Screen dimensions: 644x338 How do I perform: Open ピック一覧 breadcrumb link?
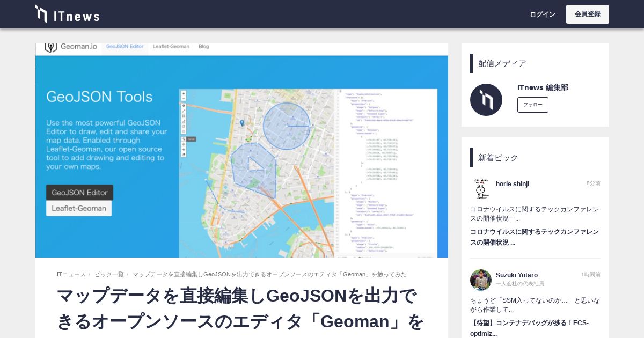click(x=109, y=274)
